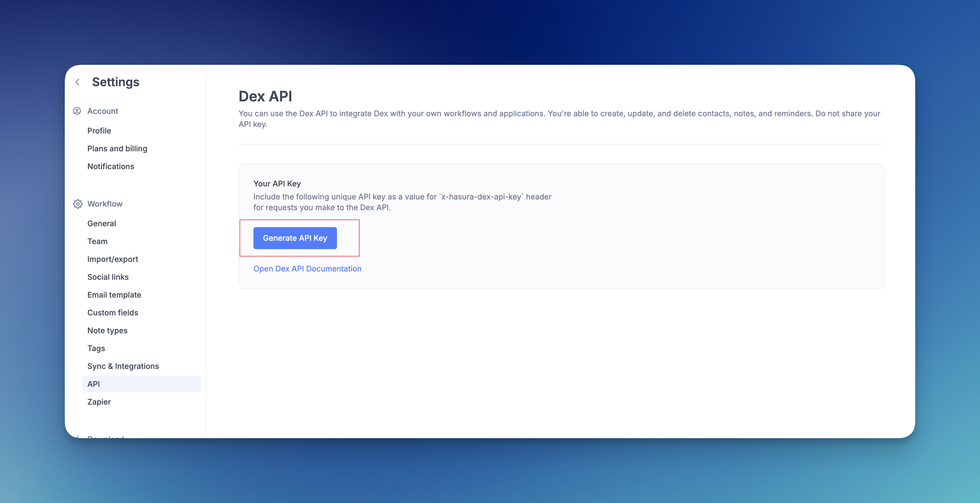The width and height of the screenshot is (980, 503).
Task: Select General under Workflow
Action: (x=102, y=223)
